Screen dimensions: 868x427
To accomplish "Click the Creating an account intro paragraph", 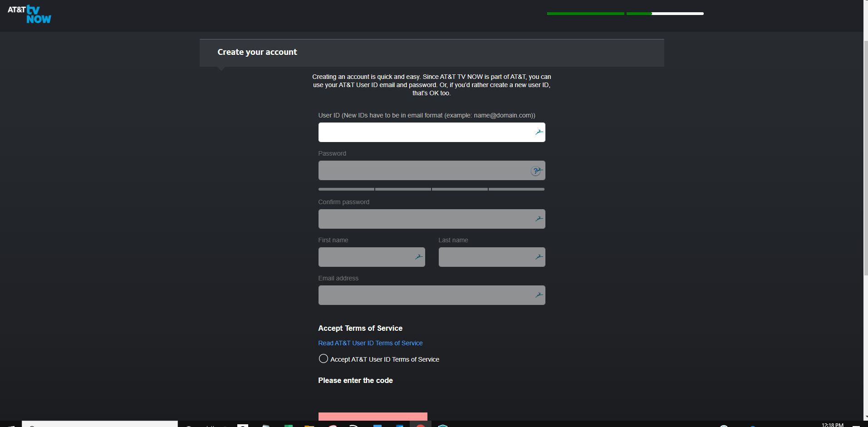I will [432, 85].
